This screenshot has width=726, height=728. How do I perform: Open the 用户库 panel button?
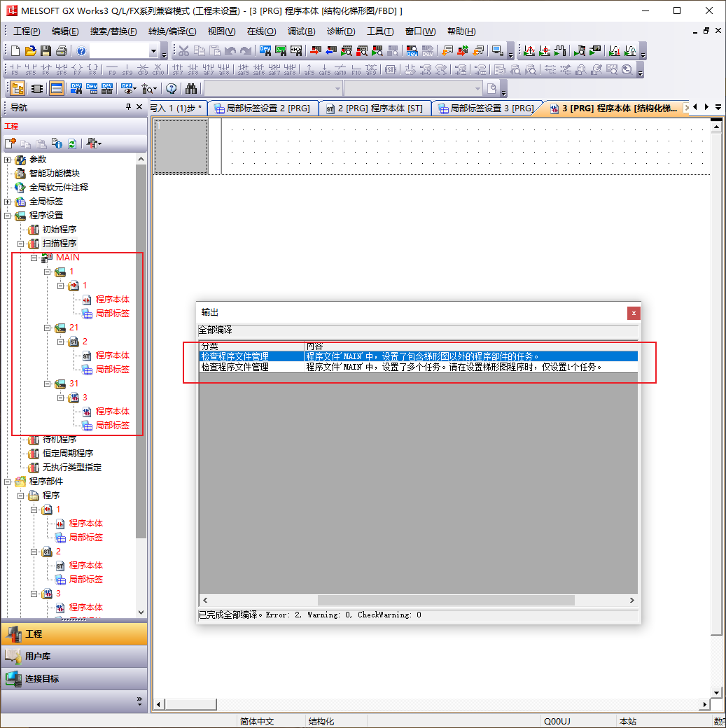[74, 656]
